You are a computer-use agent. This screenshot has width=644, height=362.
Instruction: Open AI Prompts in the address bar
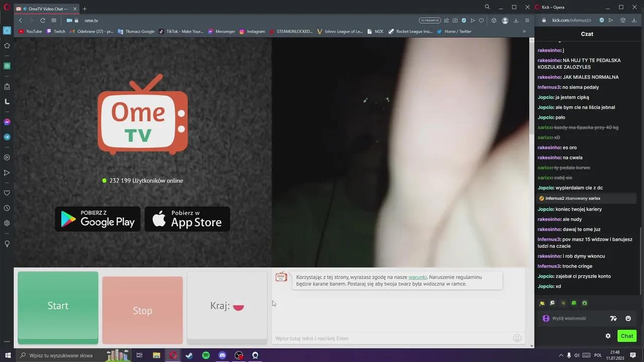click(x=430, y=21)
